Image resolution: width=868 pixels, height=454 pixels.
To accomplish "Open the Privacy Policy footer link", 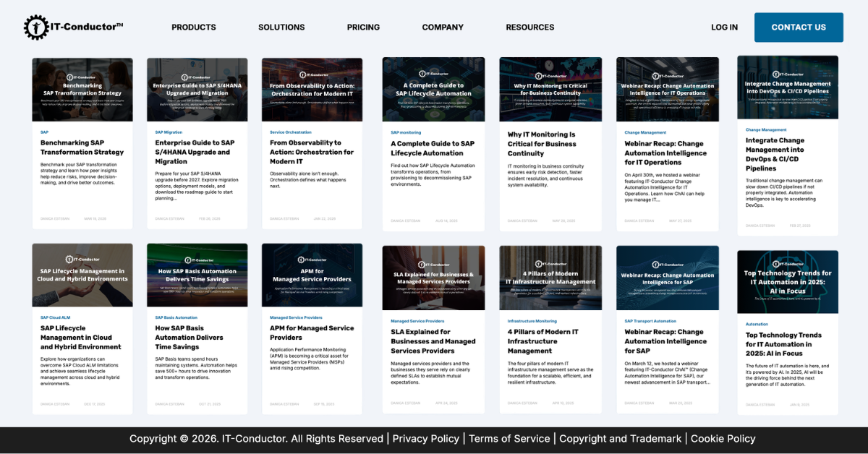I will pos(425,439).
